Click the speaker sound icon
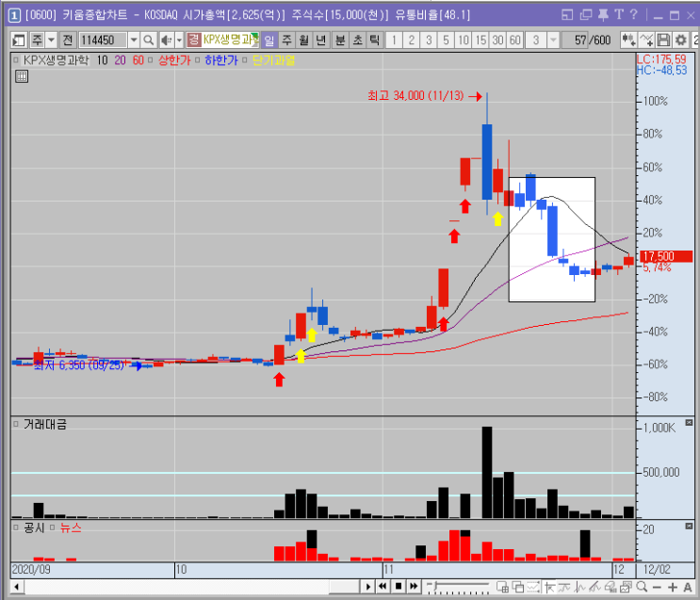This screenshot has width=700, height=600. [166, 41]
